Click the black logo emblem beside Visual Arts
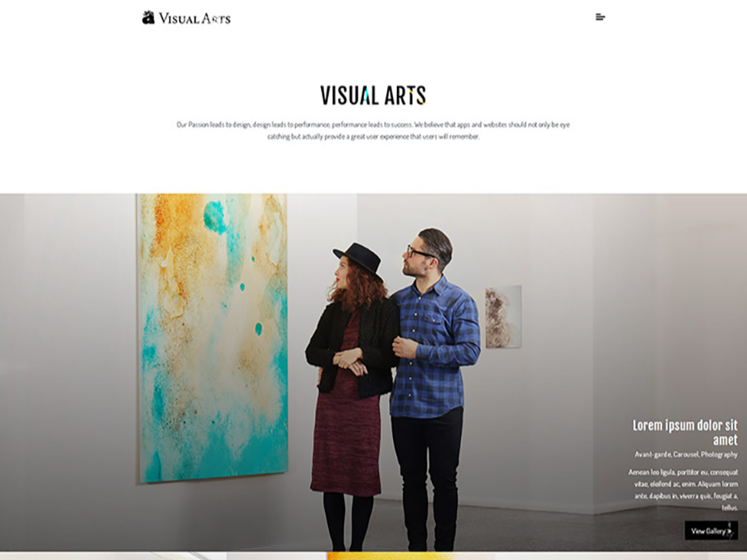Screen dimensions: 747x560 [148, 18]
